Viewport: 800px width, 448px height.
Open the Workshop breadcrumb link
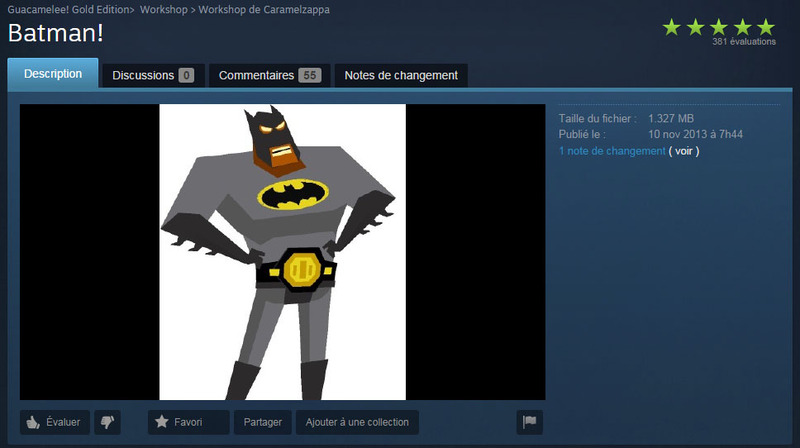[164, 10]
